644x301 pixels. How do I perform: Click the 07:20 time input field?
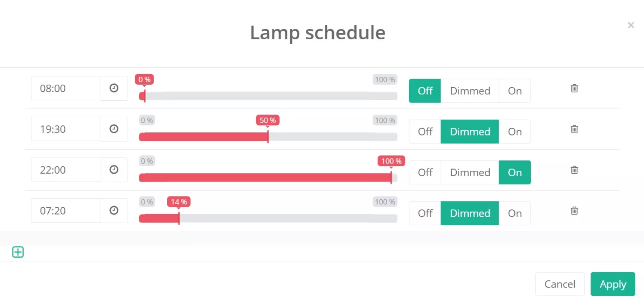66,211
